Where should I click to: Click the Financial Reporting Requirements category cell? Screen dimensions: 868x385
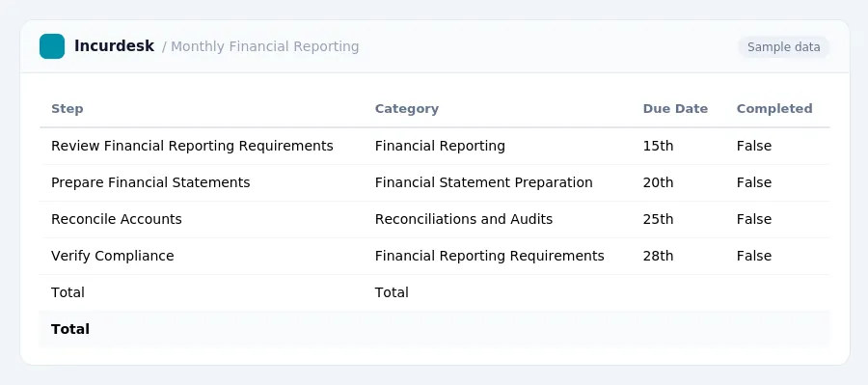489,256
